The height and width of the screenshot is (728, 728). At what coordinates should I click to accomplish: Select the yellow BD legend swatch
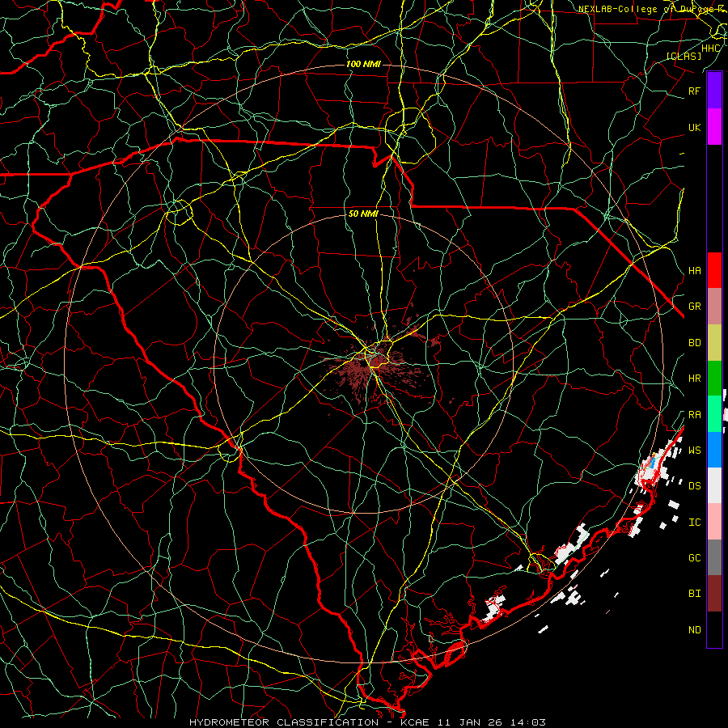[714, 342]
